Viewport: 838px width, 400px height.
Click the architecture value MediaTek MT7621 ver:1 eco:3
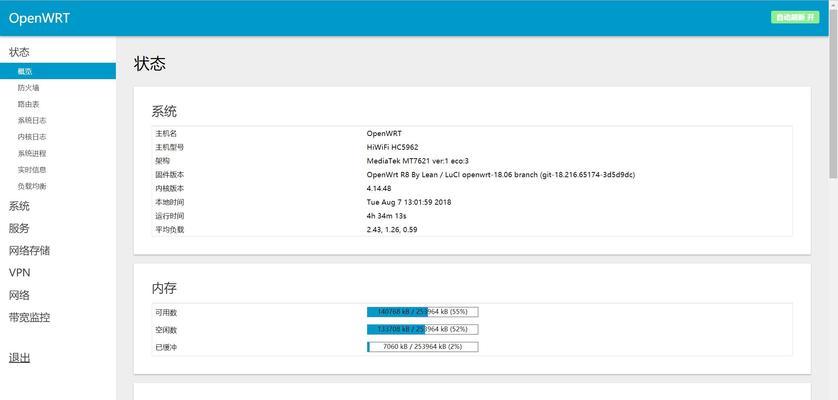point(417,161)
